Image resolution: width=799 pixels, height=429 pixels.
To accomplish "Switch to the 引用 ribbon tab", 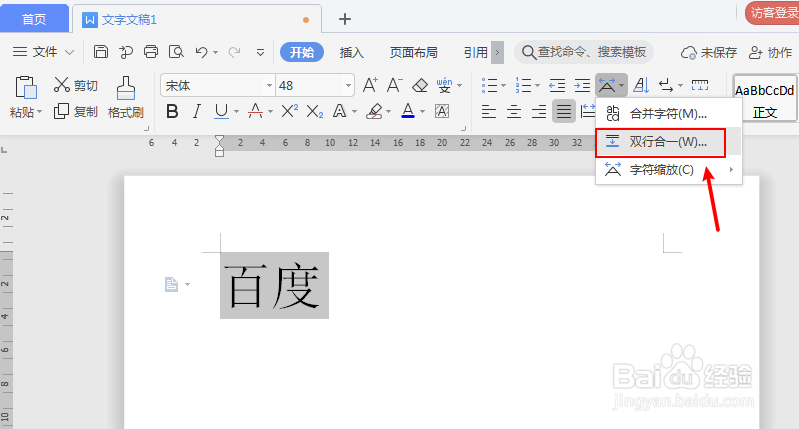I will click(475, 52).
